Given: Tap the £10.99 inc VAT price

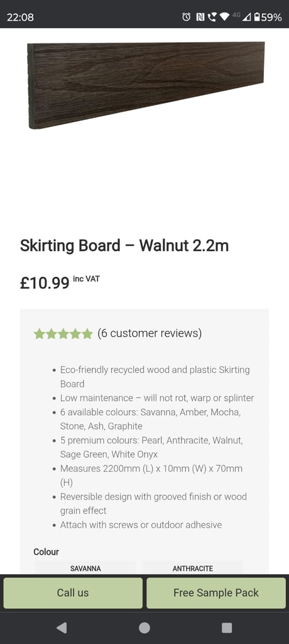Looking at the screenshot, I should click(60, 282).
